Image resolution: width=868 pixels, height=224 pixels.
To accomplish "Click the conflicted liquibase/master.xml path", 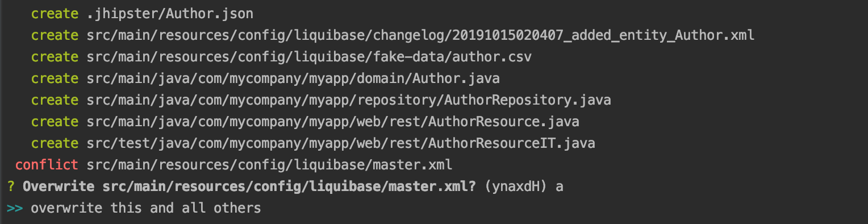I will pyautogui.click(x=269, y=165).
